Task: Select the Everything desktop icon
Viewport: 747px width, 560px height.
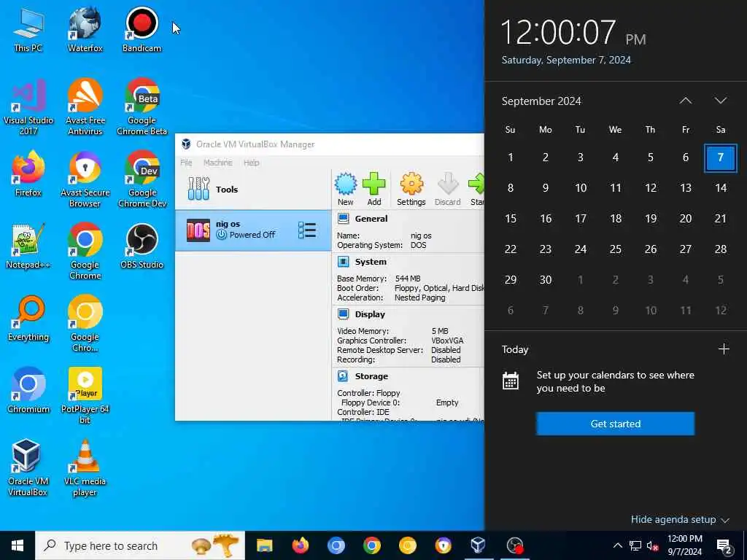Action: 28,319
